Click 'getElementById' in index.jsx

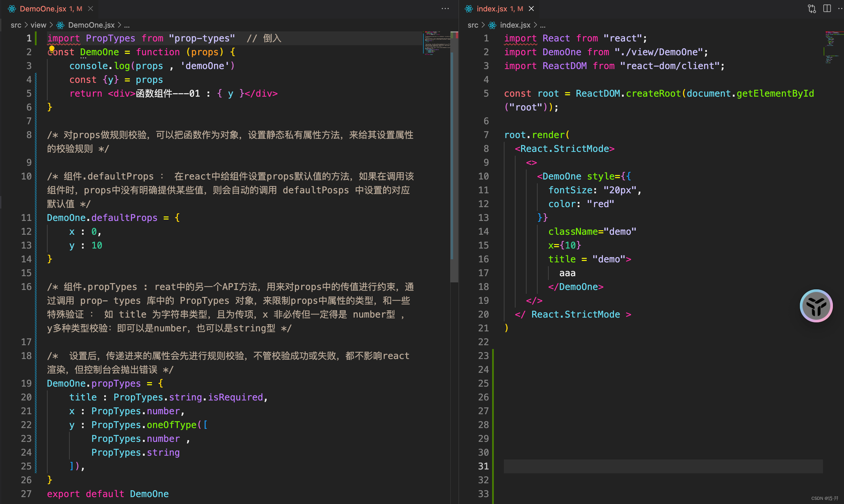pyautogui.click(x=775, y=94)
